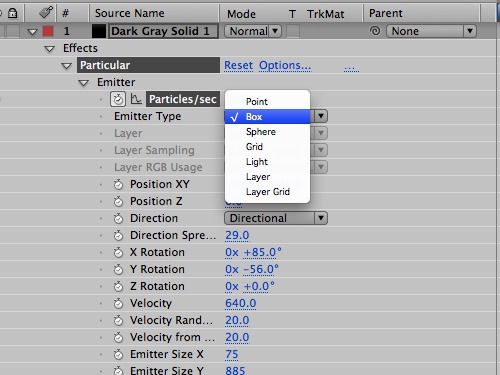Image resolution: width=500 pixels, height=375 pixels.
Task: Click the Mode column header
Action: point(241,14)
